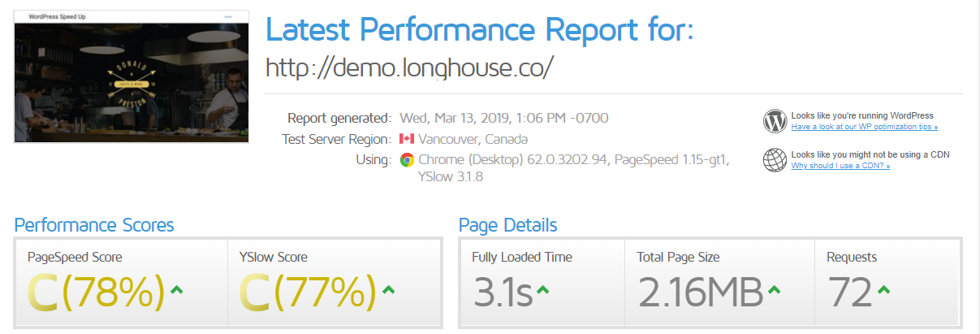This screenshot has height=334, width=980.
Task: Click the globe CDN icon
Action: [775, 159]
